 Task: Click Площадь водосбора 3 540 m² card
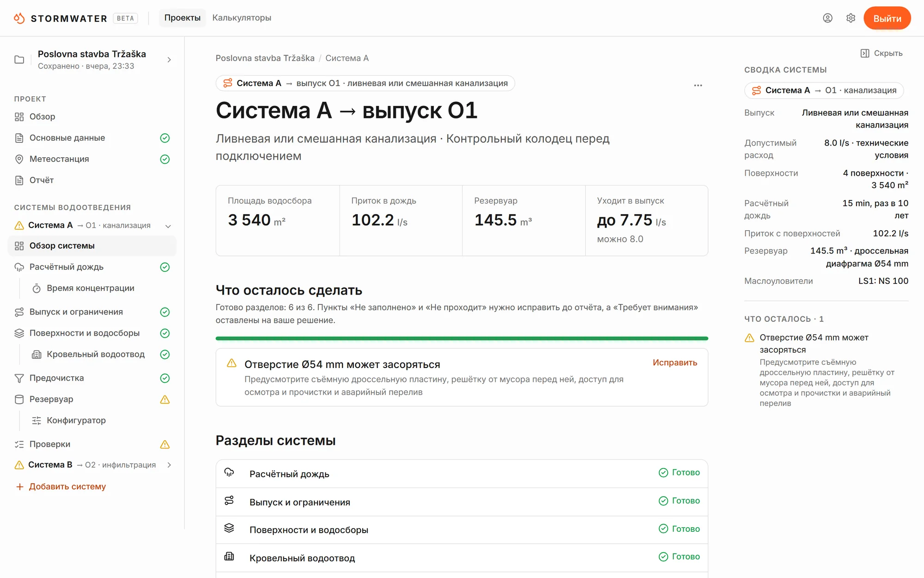[x=278, y=221]
